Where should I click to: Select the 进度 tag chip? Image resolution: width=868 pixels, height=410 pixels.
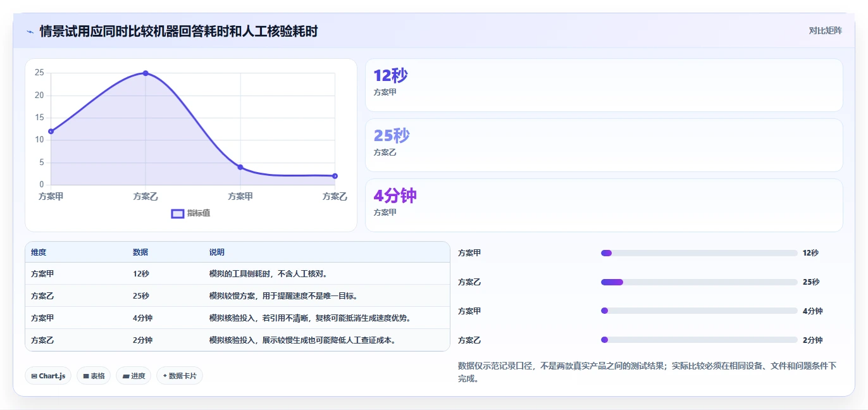133,376
